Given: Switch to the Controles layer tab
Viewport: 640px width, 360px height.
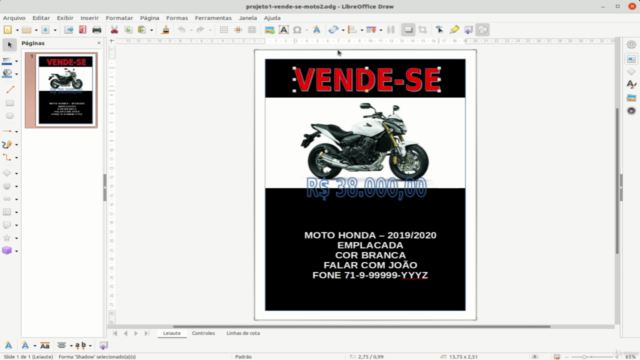Looking at the screenshot, I should coord(203,333).
